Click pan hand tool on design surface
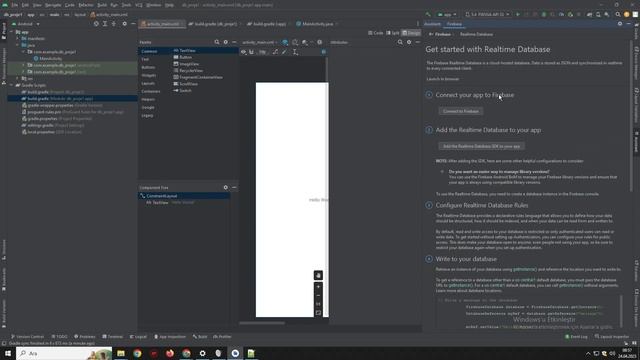Viewport: 640px width, 360px height. coord(318,276)
